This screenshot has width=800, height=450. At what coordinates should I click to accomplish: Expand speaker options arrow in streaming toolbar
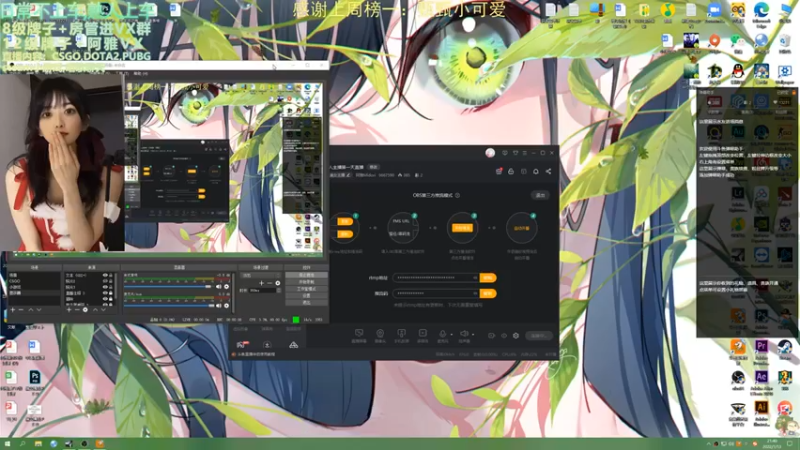(473, 335)
